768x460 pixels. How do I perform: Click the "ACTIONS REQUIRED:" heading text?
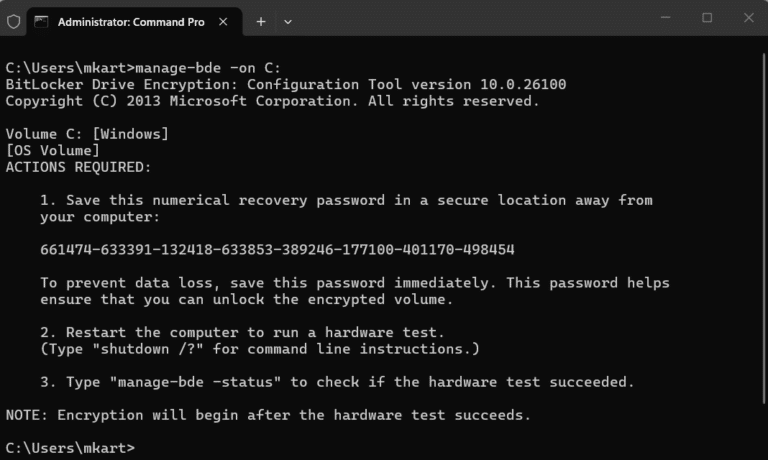(x=78, y=166)
